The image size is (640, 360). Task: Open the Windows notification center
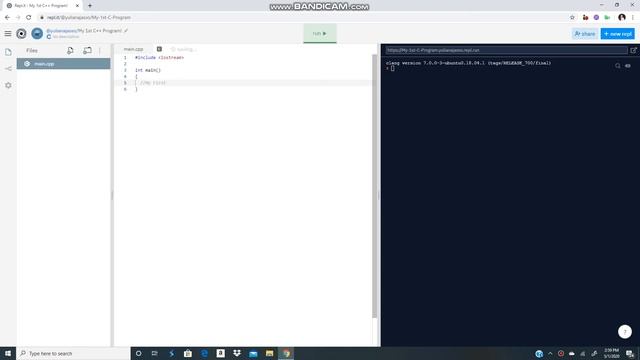click(x=630, y=353)
